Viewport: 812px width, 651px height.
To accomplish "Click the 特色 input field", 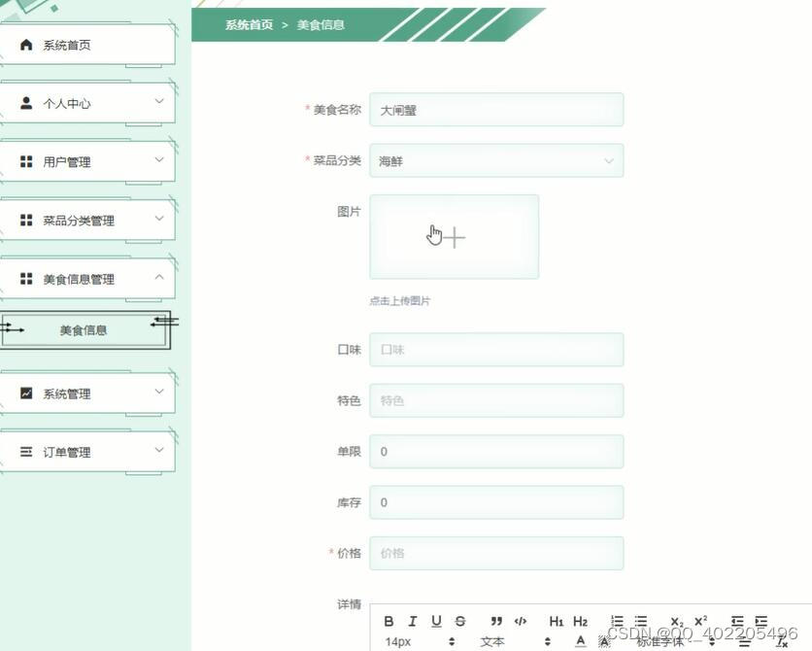I will click(496, 400).
